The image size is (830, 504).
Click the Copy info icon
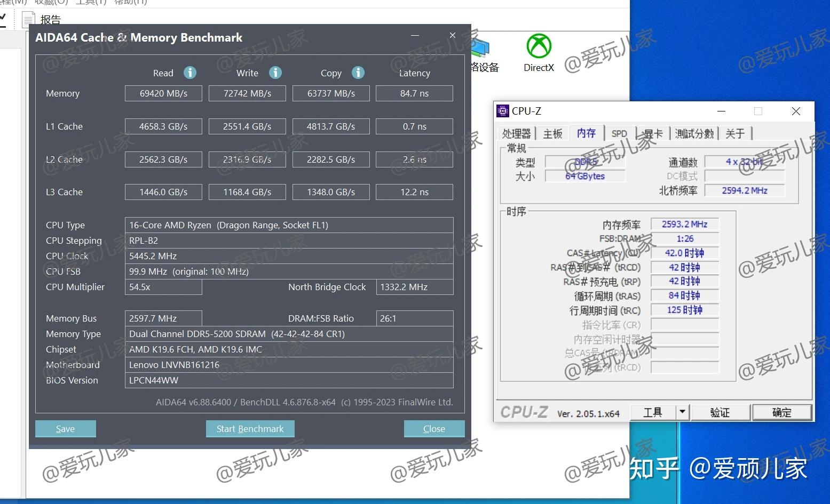tap(358, 73)
